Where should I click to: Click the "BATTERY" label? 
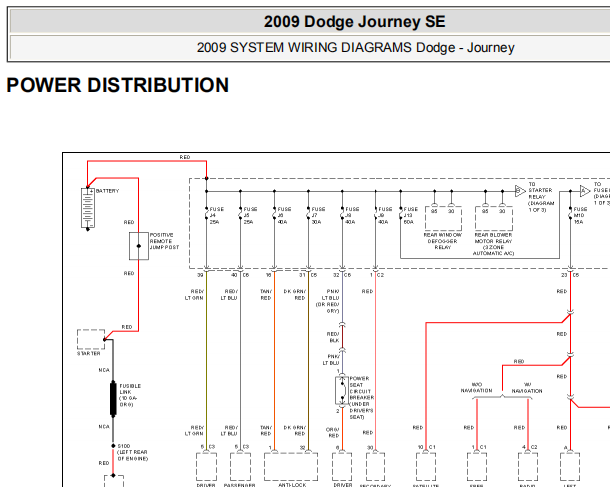click(107, 191)
